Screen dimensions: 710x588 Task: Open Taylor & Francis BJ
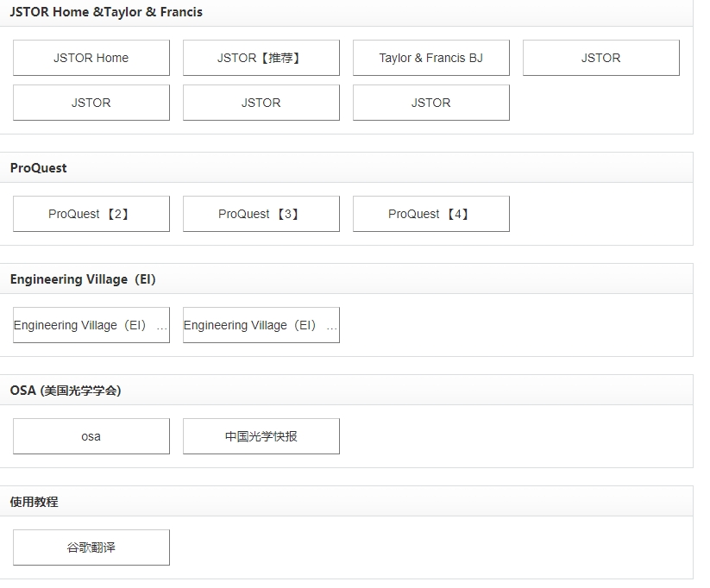point(431,58)
